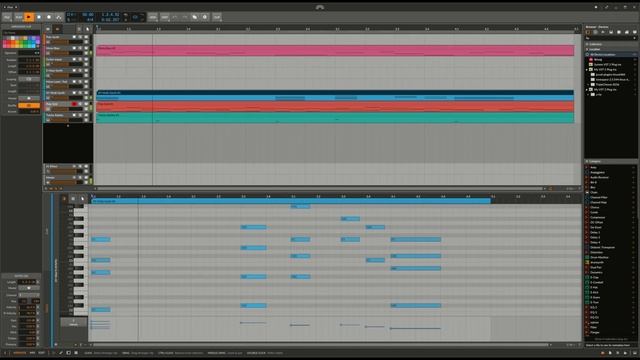Select Diatonic Transposer in the device list
Viewport: 640px width, 360px height.
611,247
